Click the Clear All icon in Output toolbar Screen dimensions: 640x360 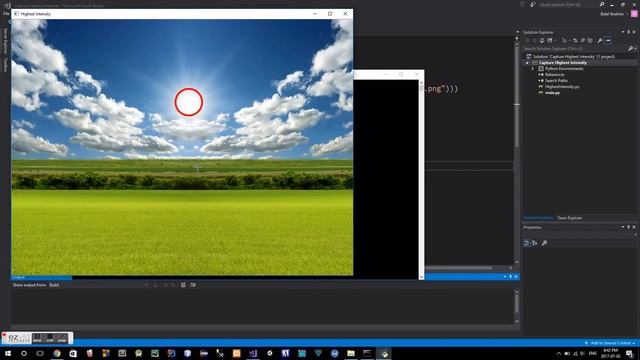183,285
